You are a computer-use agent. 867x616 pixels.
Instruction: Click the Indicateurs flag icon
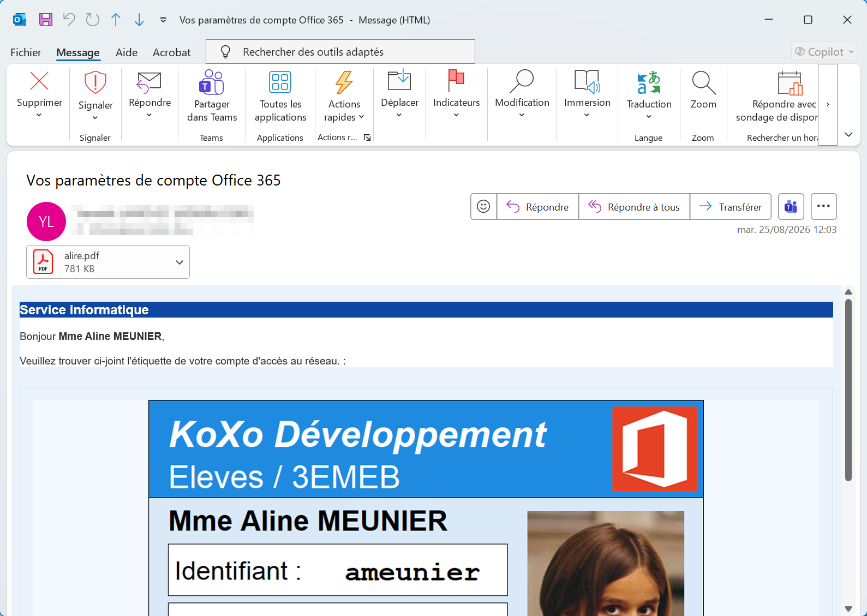456,81
